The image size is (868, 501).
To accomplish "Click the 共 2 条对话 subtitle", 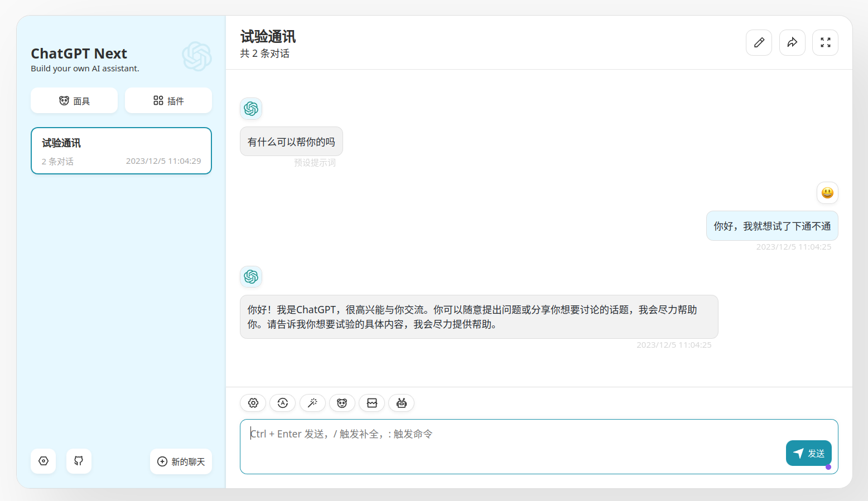I will (x=264, y=53).
